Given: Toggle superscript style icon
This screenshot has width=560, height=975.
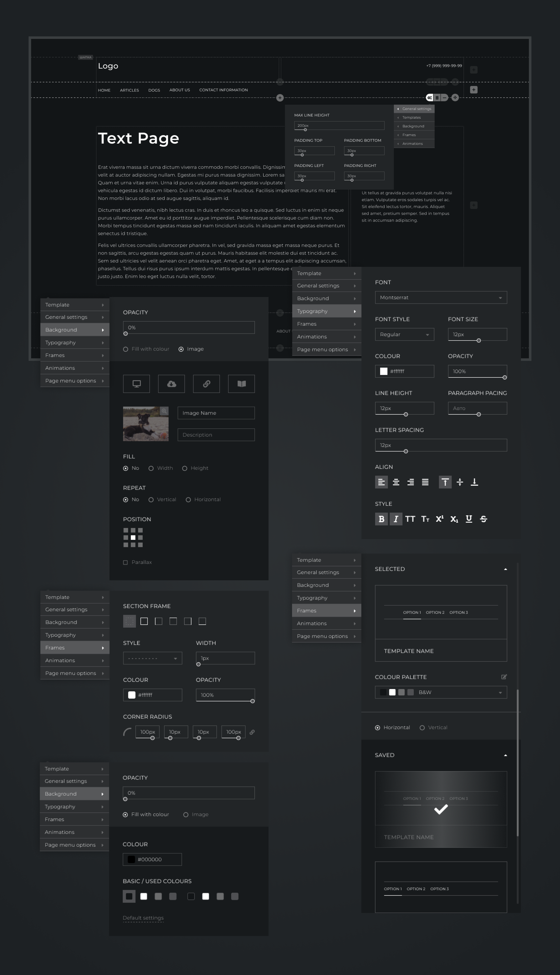Looking at the screenshot, I should [440, 519].
